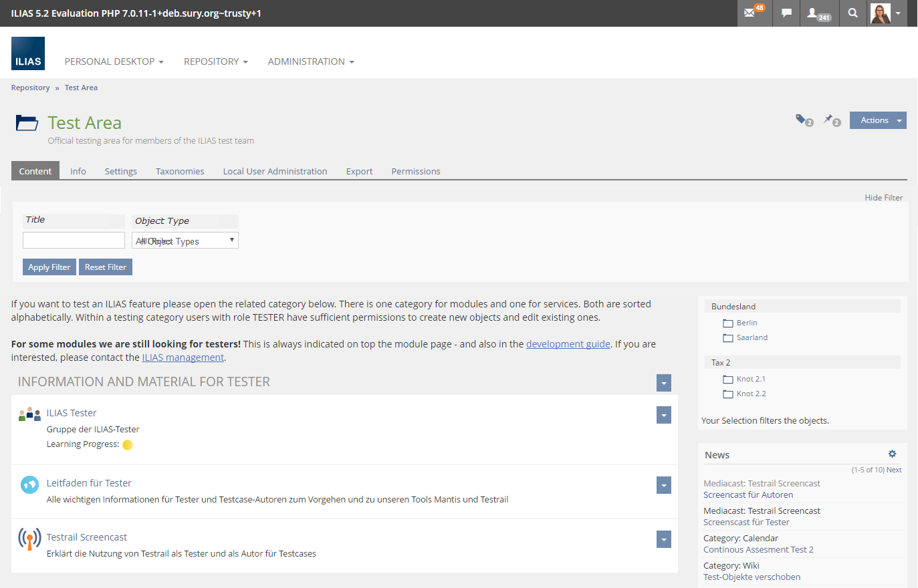Click the chat speech bubble icon
Screen dimensions: 918x588
(x=787, y=13)
